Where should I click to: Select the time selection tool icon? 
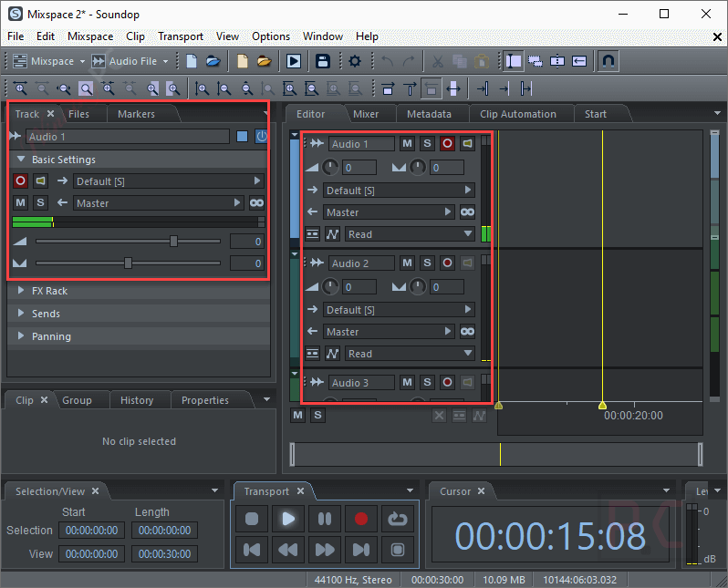(x=514, y=61)
